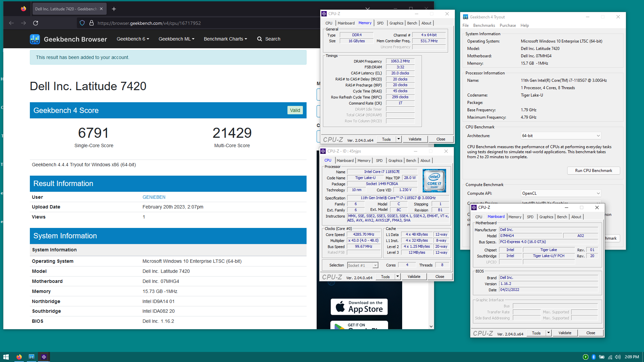
Task: Click the browser back arrow
Action: pos(11,23)
